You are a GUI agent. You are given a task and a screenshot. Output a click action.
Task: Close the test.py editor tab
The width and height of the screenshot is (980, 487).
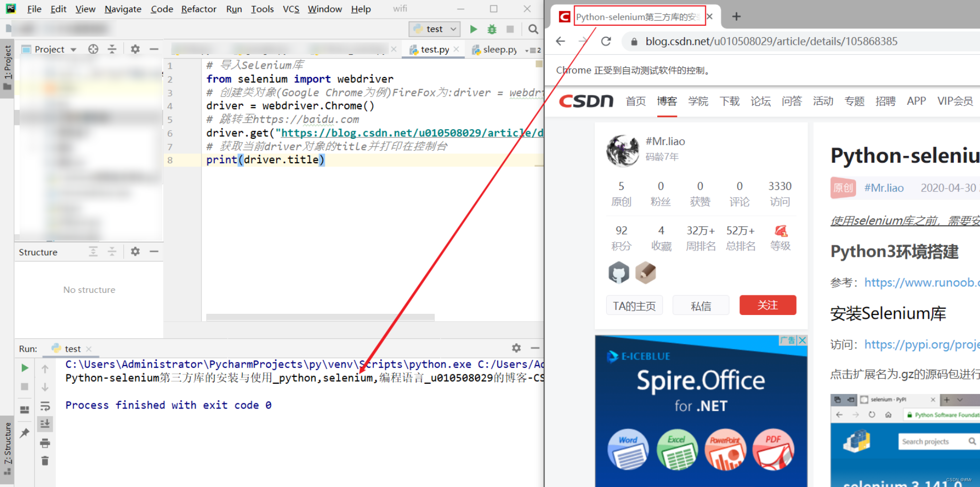tap(456, 49)
